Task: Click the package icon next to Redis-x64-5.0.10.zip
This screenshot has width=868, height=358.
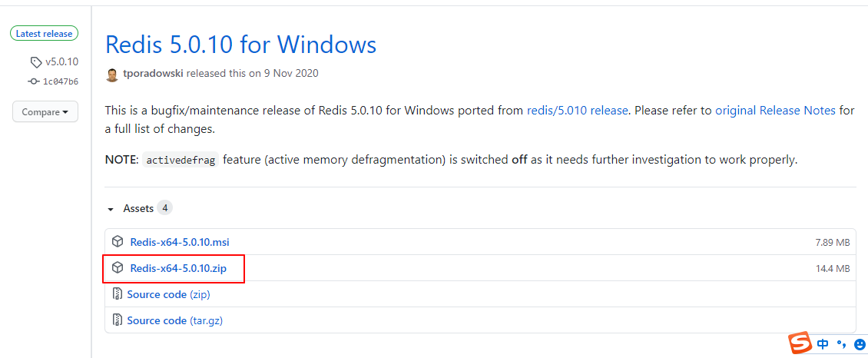Action: pos(118,268)
